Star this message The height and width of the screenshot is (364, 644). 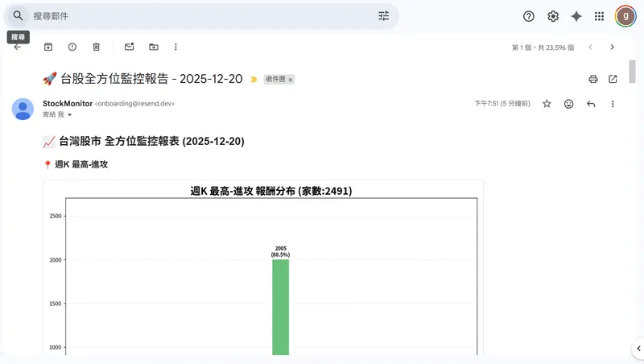547,104
